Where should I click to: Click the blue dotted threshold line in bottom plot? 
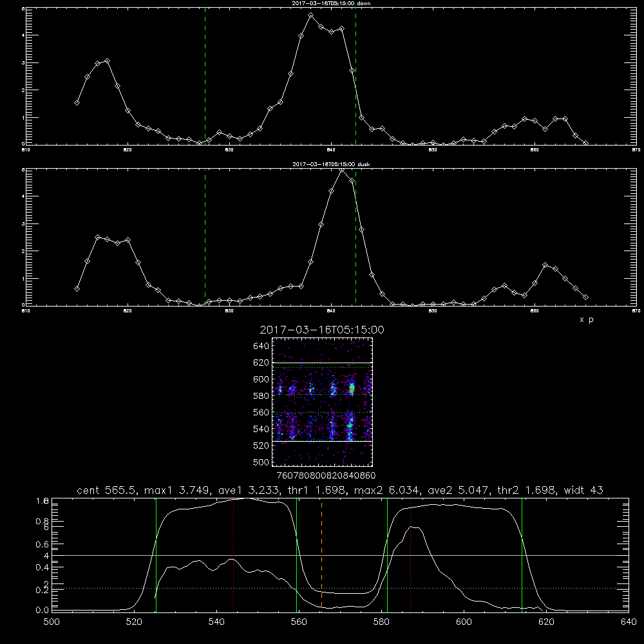point(340,589)
